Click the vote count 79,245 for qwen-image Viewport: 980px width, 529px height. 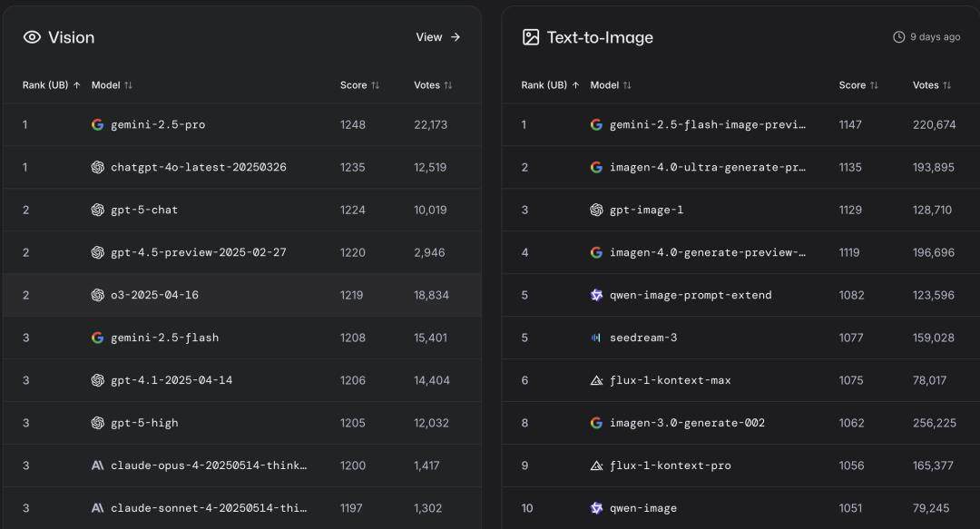pyautogui.click(x=931, y=508)
